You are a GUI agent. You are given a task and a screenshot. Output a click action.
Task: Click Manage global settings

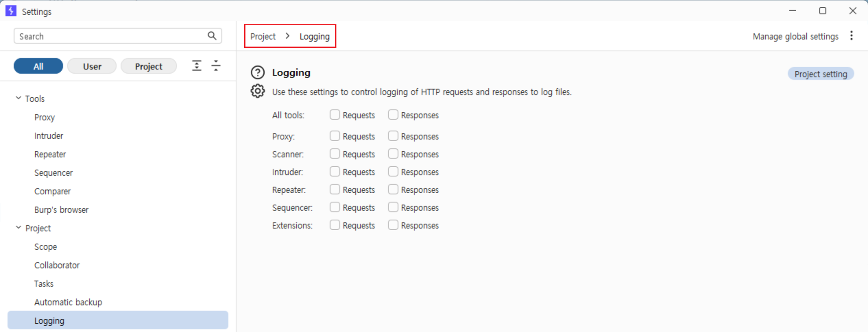pyautogui.click(x=795, y=37)
